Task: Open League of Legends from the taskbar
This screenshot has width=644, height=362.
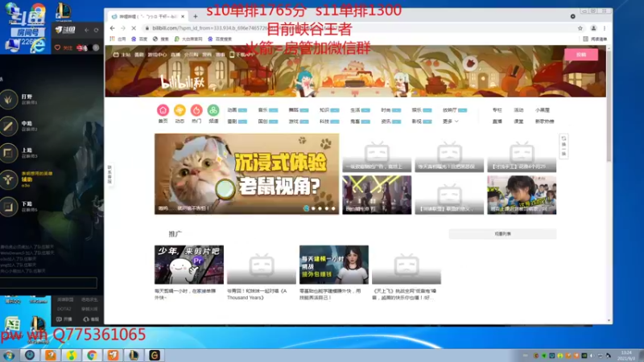Action: 134,355
